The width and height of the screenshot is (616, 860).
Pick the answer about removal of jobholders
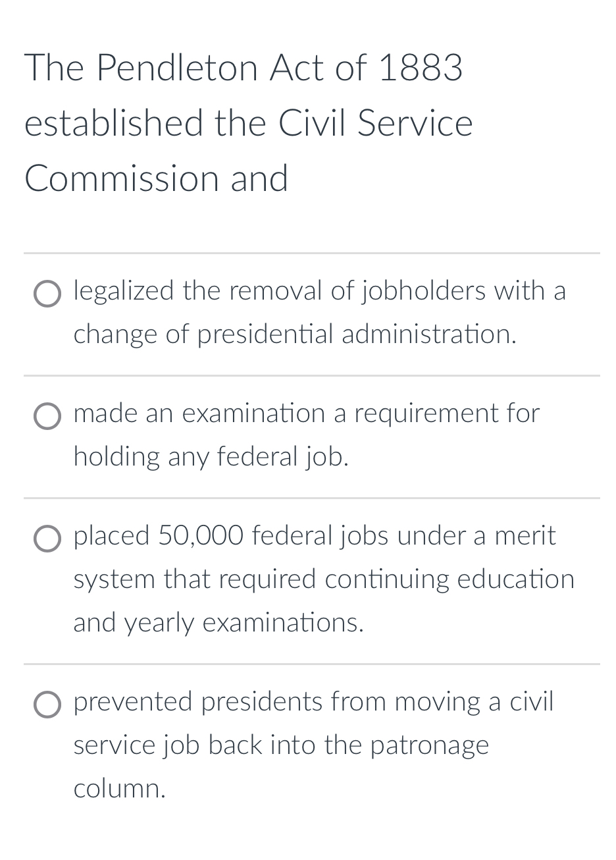click(x=47, y=294)
